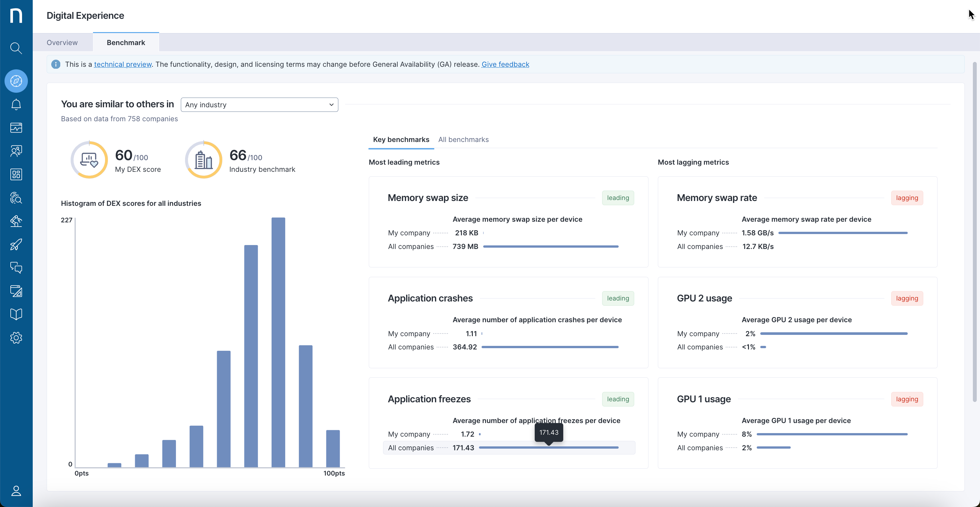Click the Nexthink logo in the sidebar
Screen dimensions: 980x507
pyautogui.click(x=16, y=16)
